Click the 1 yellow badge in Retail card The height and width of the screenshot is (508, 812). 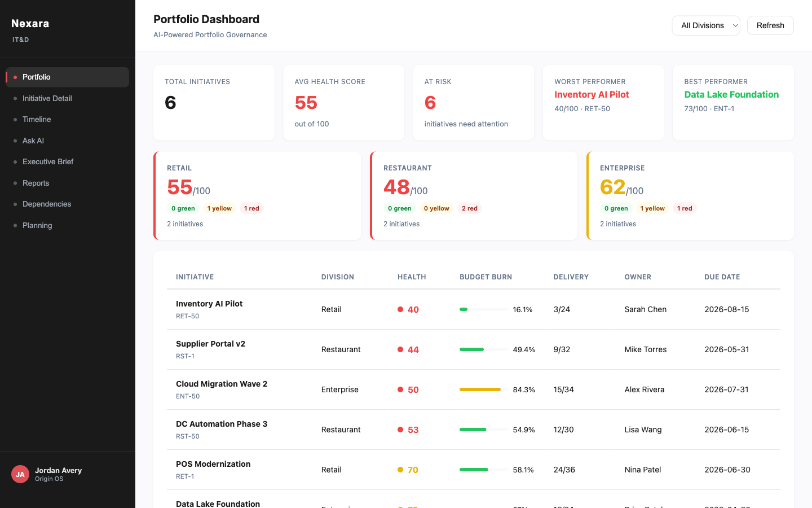click(x=219, y=208)
